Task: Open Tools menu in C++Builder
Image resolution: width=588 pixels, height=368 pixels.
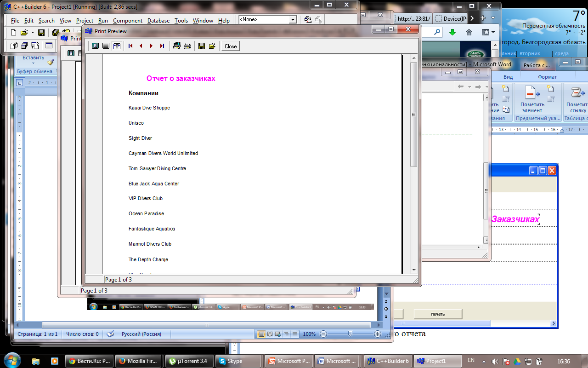Action: (181, 21)
